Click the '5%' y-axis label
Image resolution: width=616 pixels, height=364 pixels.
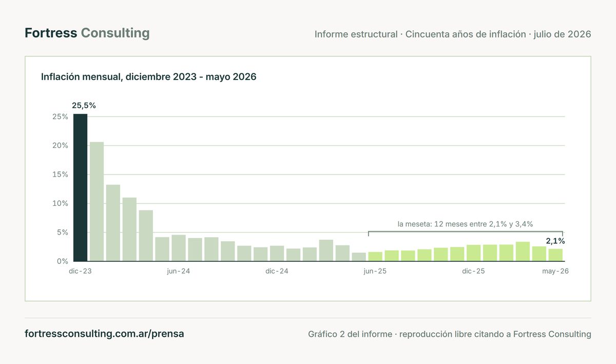63,232
